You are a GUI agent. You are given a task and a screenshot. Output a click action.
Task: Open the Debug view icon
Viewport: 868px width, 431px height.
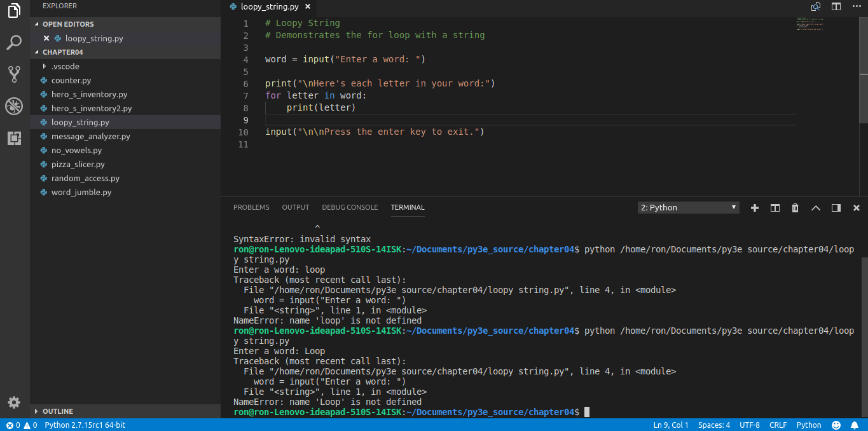coord(14,106)
